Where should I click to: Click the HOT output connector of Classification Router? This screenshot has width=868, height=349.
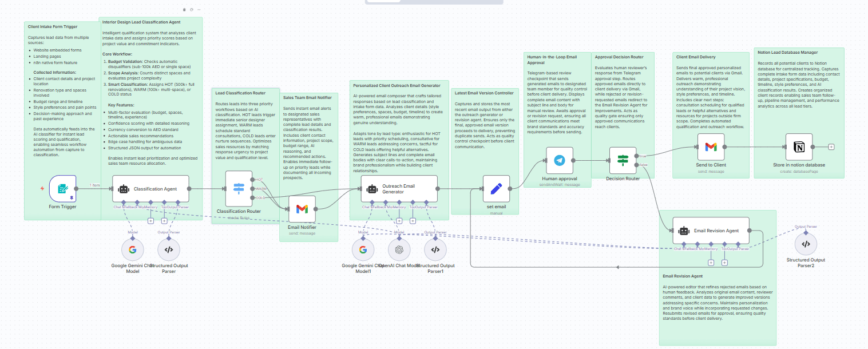[x=252, y=180]
